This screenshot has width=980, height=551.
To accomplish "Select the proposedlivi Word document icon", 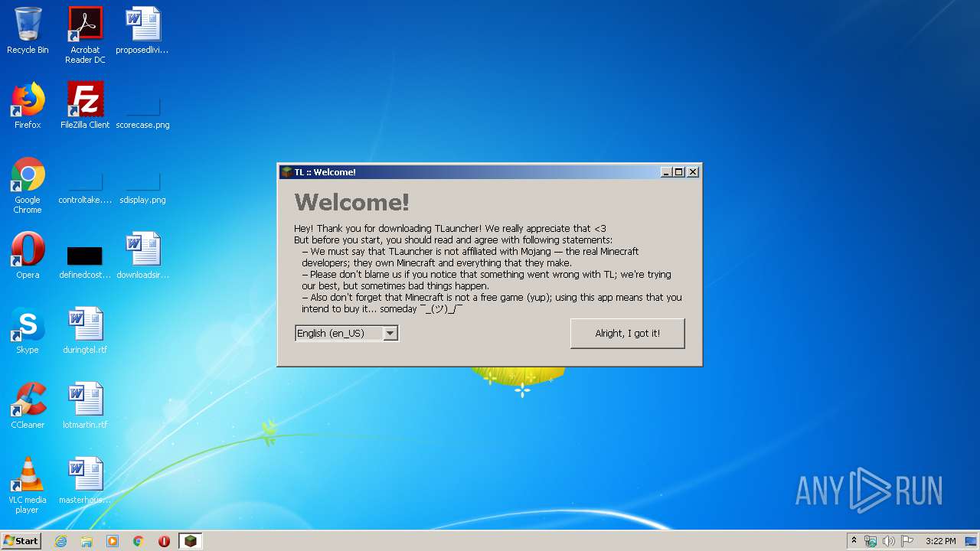I will coord(142,31).
